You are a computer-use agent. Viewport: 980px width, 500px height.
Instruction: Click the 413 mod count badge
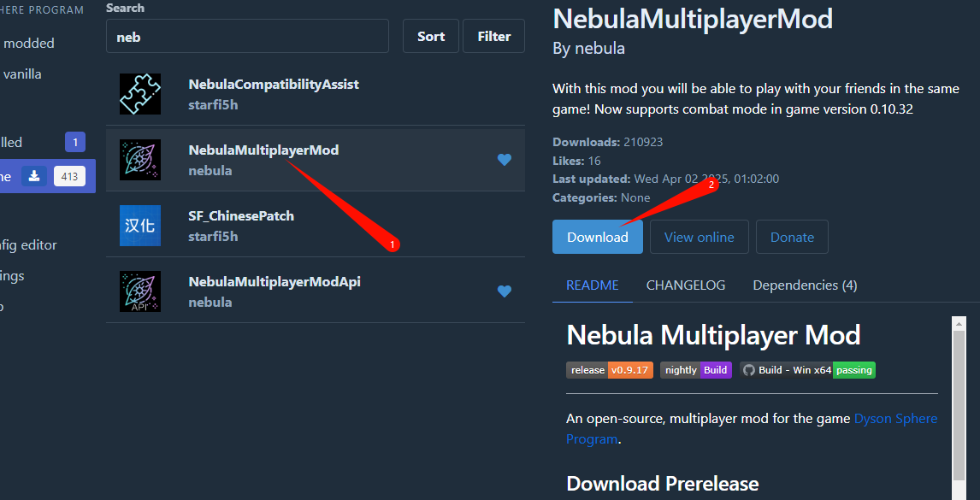point(69,176)
